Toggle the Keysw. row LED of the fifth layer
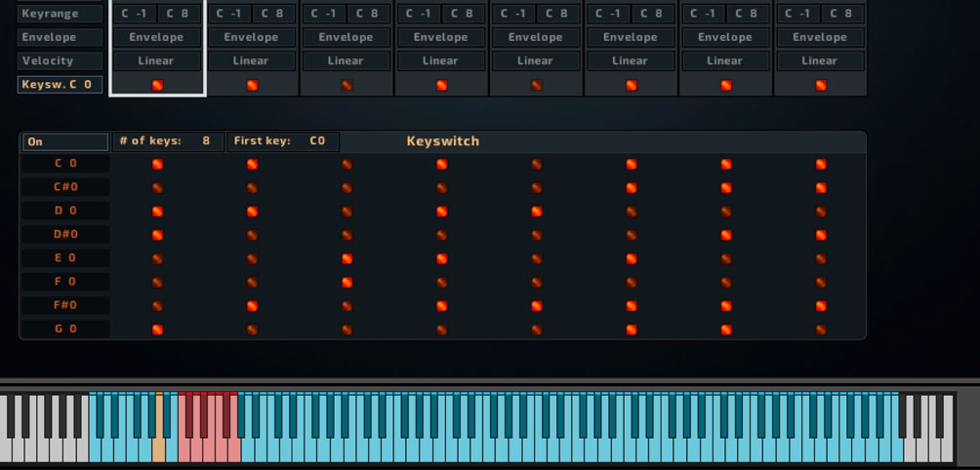Viewport: 980px width, 470px height. pos(536,86)
